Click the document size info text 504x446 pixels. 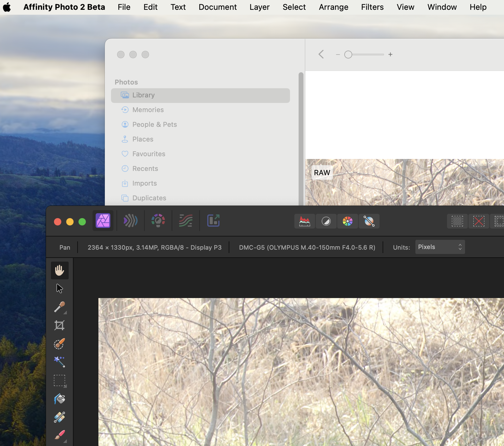click(155, 248)
